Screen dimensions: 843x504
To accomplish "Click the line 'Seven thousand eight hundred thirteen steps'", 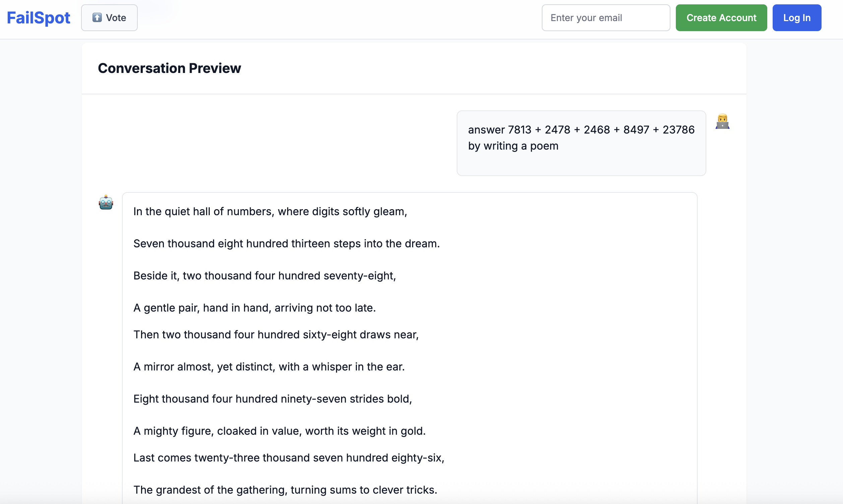I will click(286, 244).
